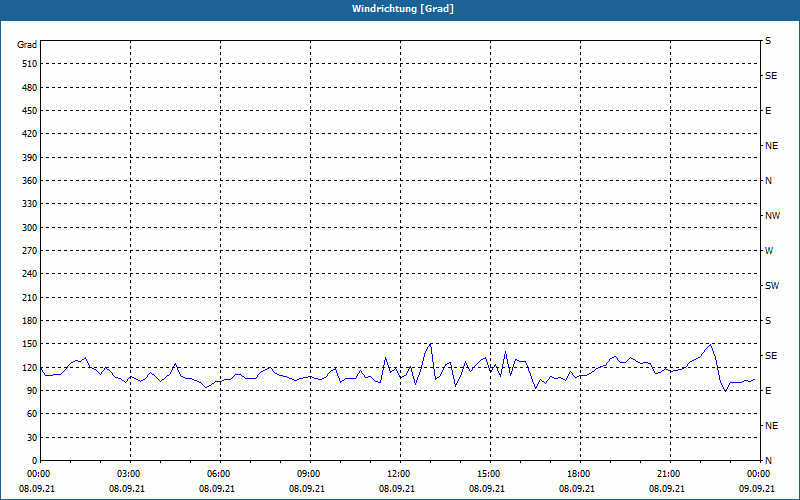Click the SW compass label
Viewport: 800px width, 500px height.
(772, 286)
